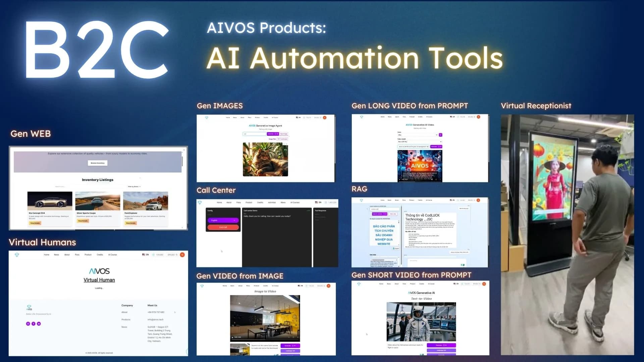
Task: Click orange avatar in Gen LONG VIDEO header
Action: point(479,117)
